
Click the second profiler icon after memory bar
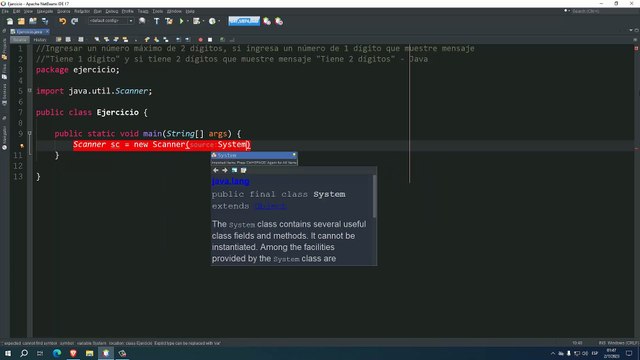point(279,21)
